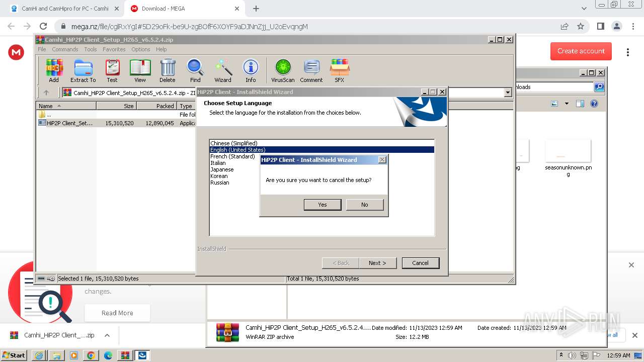Screen dimensions: 644x362
Task: Open the WinRAR Help menu
Action: click(x=161, y=49)
